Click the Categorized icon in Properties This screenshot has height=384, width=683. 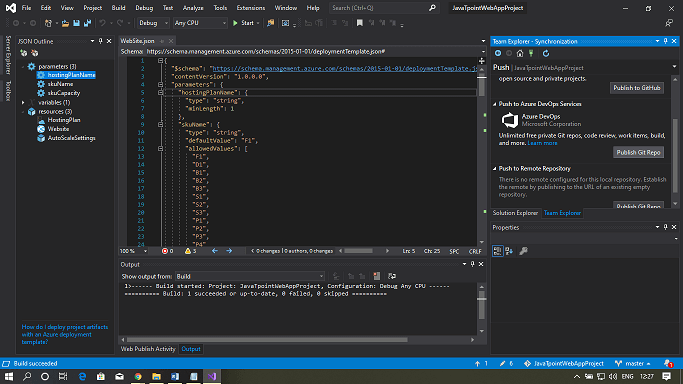tap(497, 251)
